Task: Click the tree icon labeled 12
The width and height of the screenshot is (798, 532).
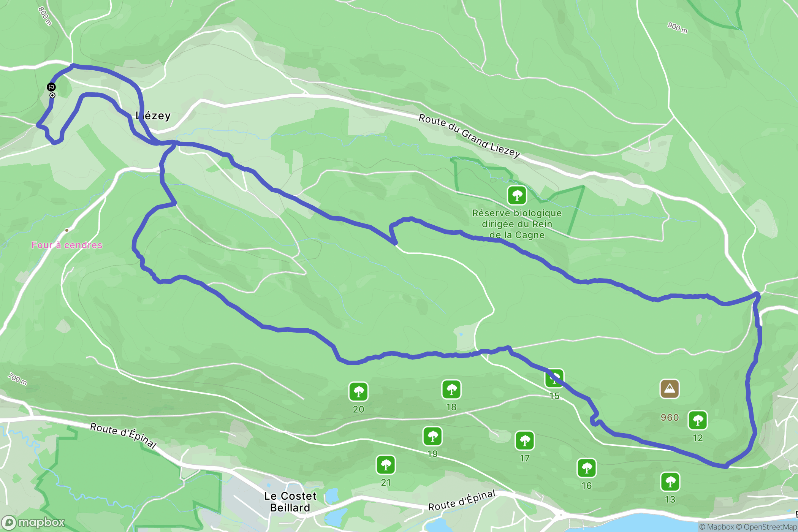Action: click(698, 420)
